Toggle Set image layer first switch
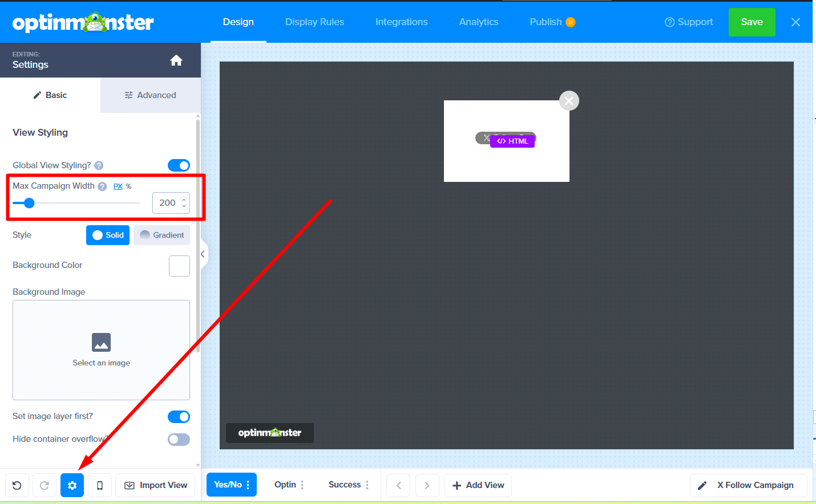Image resolution: width=816 pixels, height=504 pixels. [179, 417]
